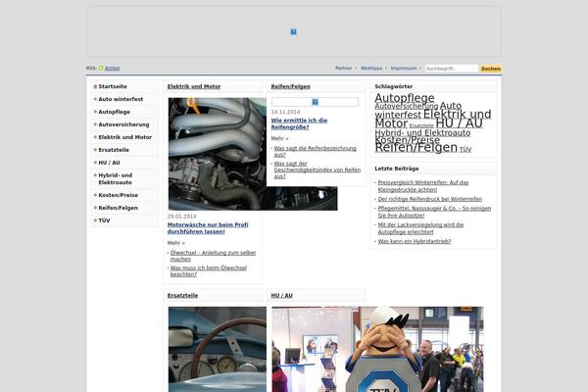Open Hybrid- und Elektroauto sidebar category
588x392 pixels.
click(x=116, y=179)
